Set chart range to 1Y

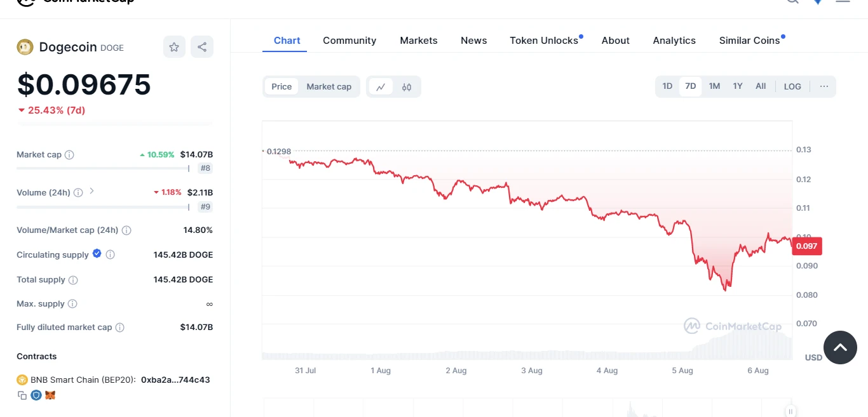(738, 86)
